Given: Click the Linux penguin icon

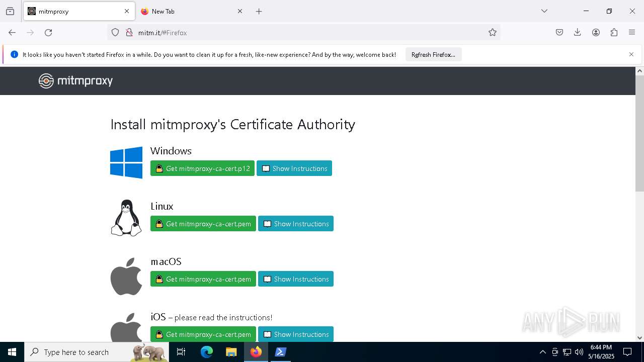Looking at the screenshot, I should pyautogui.click(x=126, y=218).
